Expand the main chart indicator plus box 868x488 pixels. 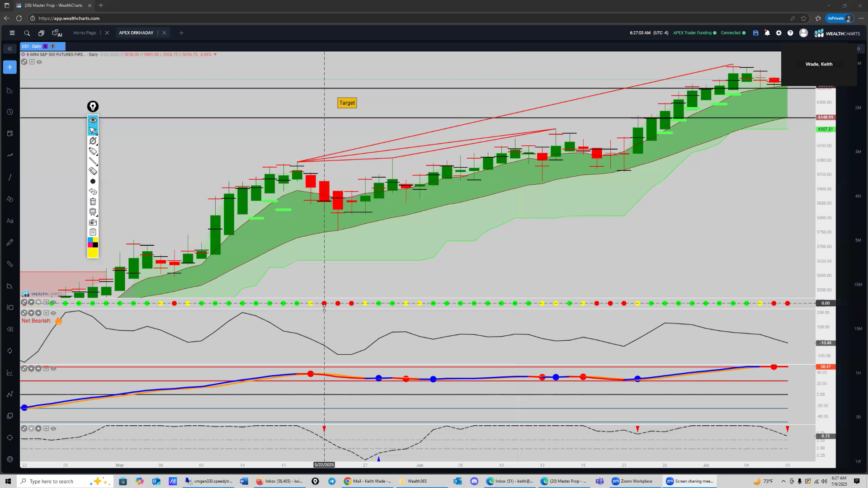pyautogui.click(x=32, y=62)
